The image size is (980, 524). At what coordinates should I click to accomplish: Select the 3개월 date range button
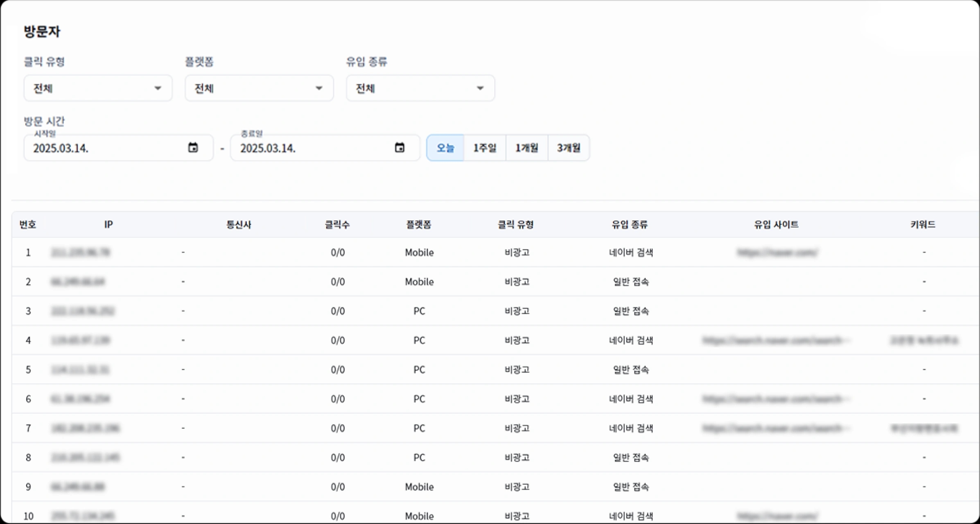(x=569, y=148)
